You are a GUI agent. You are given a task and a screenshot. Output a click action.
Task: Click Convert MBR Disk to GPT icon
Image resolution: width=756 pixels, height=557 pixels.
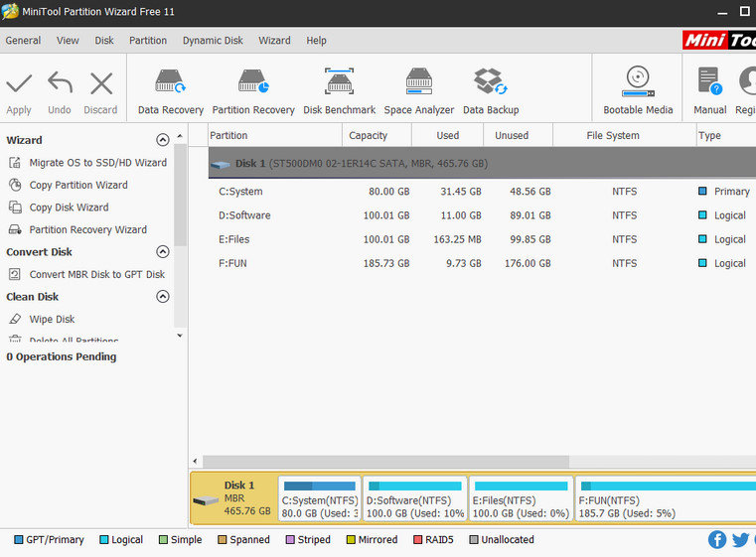pos(15,274)
